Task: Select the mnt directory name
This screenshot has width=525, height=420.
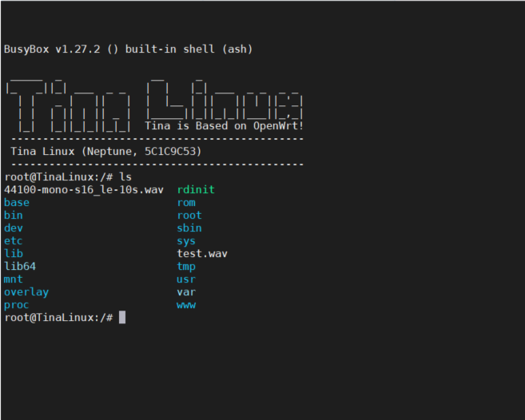Action: (x=13, y=279)
